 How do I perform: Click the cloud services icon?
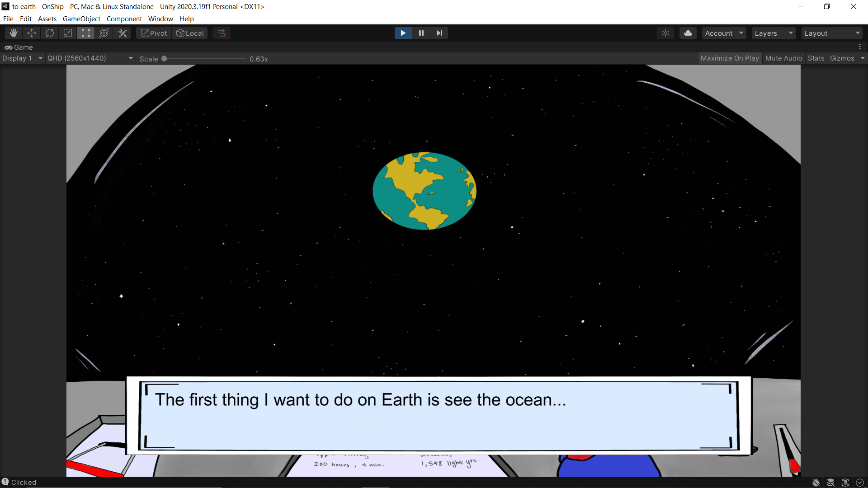[688, 33]
